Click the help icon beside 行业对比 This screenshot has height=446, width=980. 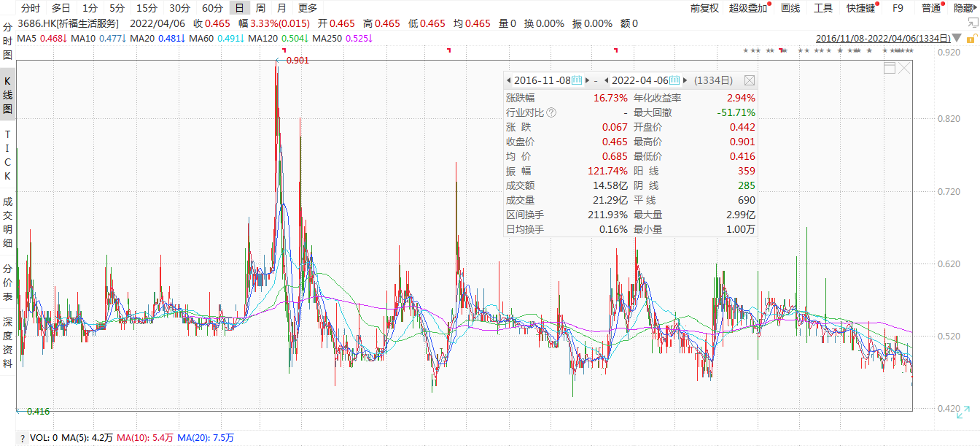[x=551, y=112]
